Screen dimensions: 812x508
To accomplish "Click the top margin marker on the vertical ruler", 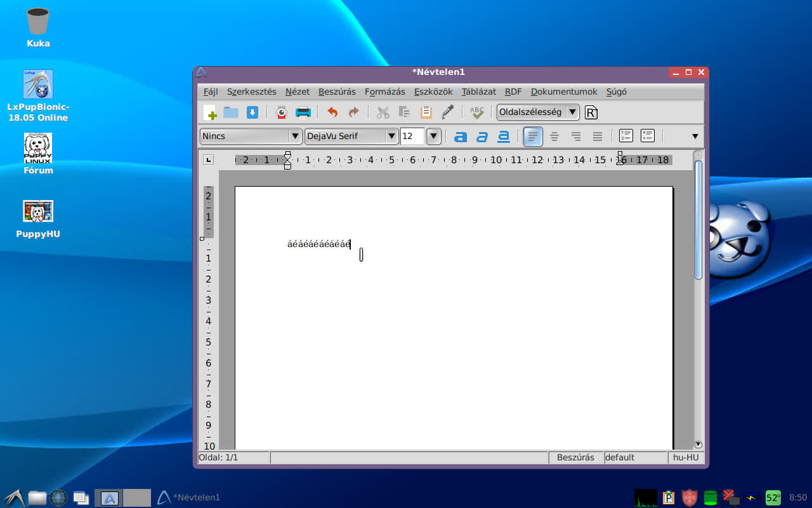I will tap(202, 239).
